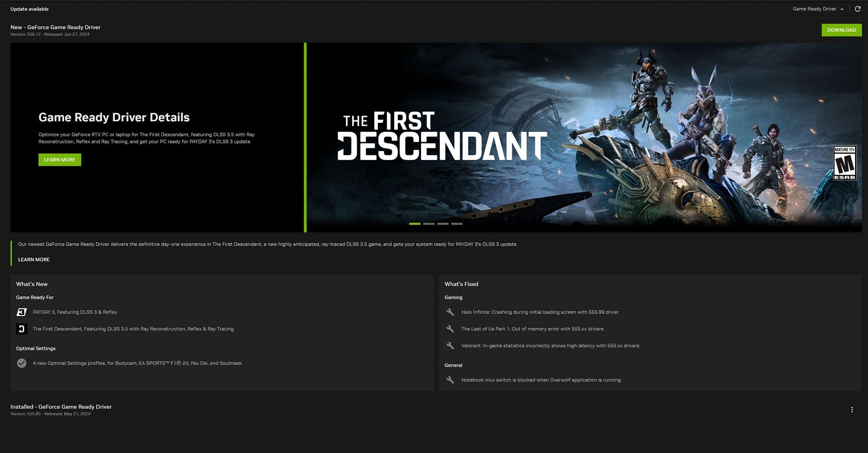868x453 pixels.
Task: Click the refresh icon at top right
Action: tap(858, 9)
